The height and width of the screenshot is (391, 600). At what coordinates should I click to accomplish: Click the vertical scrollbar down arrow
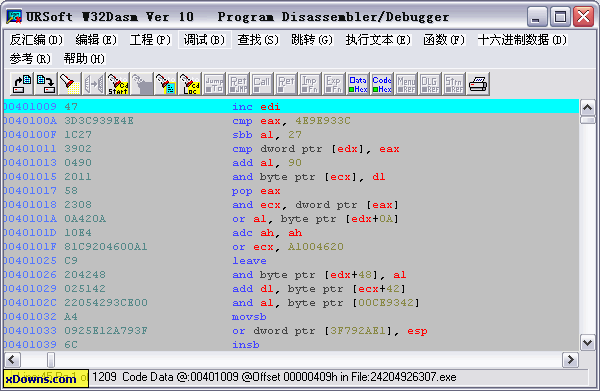click(587, 342)
